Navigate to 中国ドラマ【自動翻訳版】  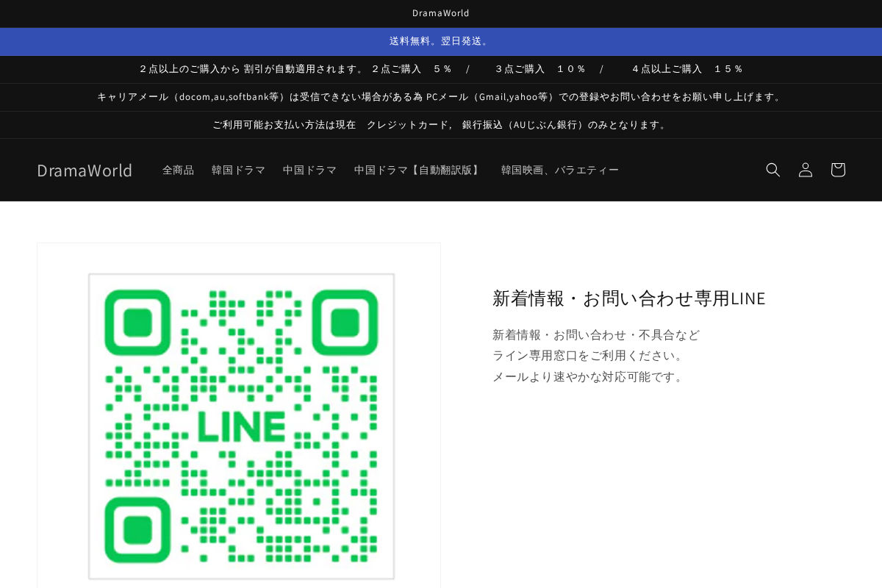[418, 170]
